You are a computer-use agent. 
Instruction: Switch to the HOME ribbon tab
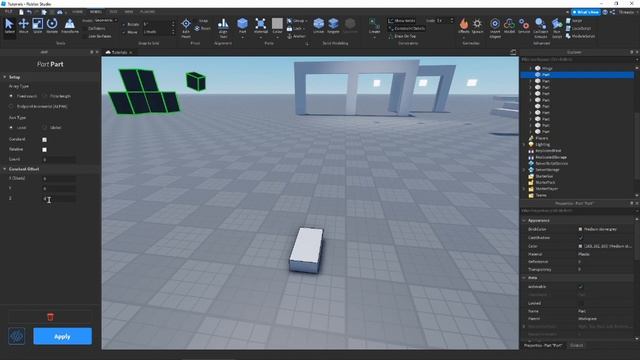[x=77, y=12]
